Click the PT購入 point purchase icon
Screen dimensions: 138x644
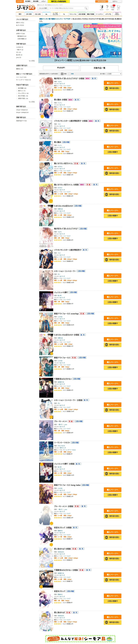pyautogui.click(x=113, y=8)
